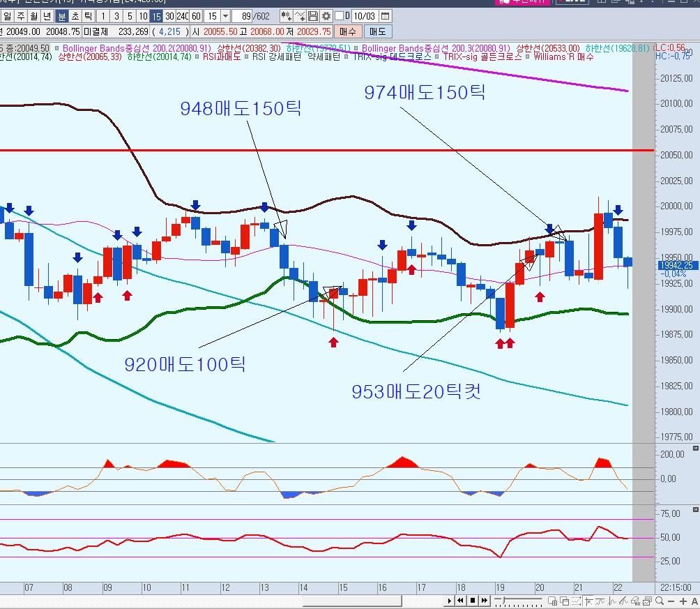Image resolution: width=700 pixels, height=609 pixels.
Task: Click the chart settings gear icon
Action: coord(326,15)
